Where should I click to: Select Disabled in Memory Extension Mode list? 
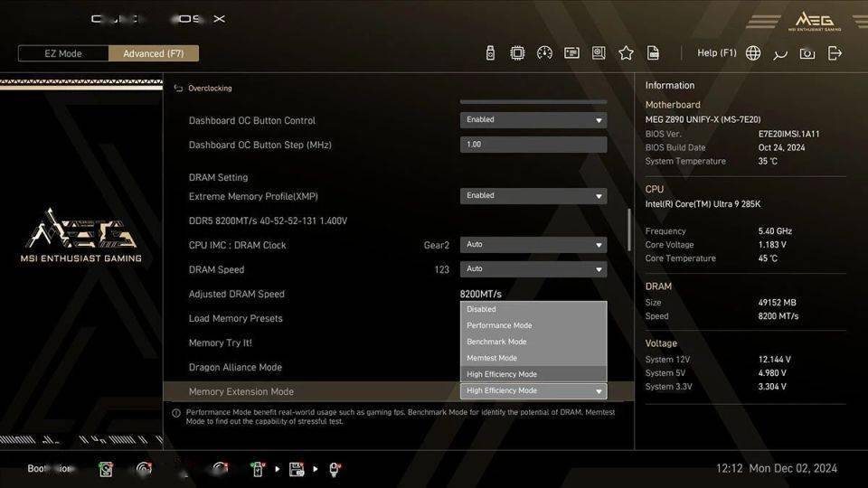tap(533, 309)
